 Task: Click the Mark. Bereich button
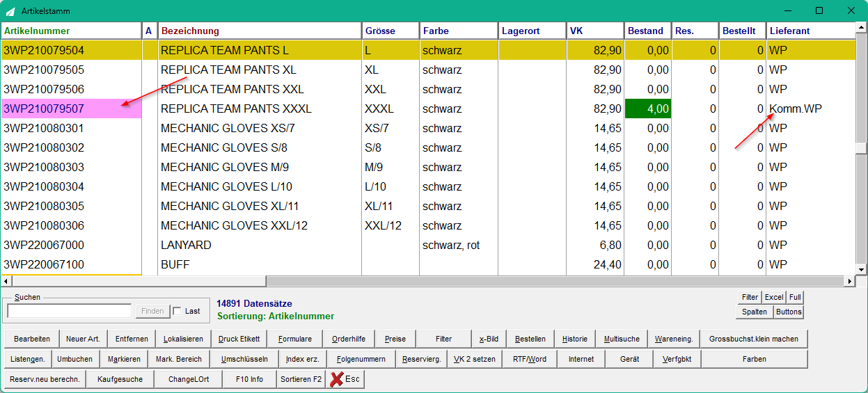coord(179,359)
